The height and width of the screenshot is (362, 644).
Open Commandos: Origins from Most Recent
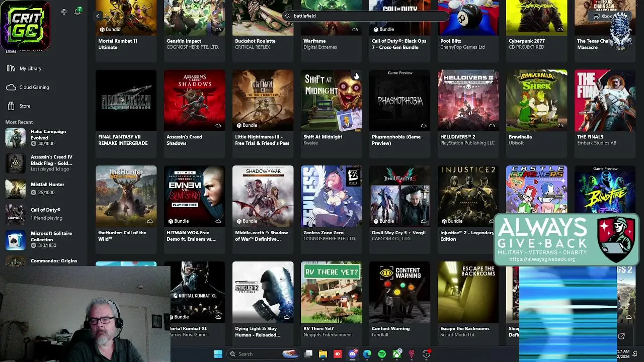tap(44, 261)
